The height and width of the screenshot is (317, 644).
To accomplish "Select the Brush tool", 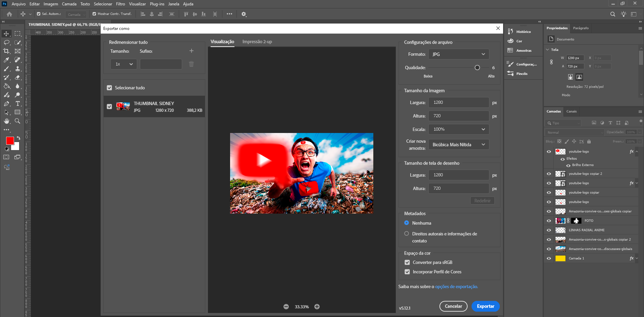I will pos(6,69).
